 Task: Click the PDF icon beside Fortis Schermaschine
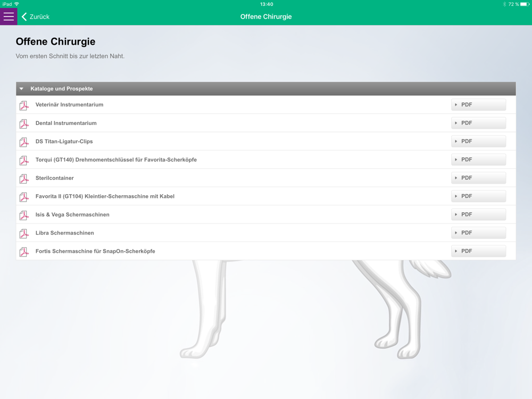coord(24,252)
